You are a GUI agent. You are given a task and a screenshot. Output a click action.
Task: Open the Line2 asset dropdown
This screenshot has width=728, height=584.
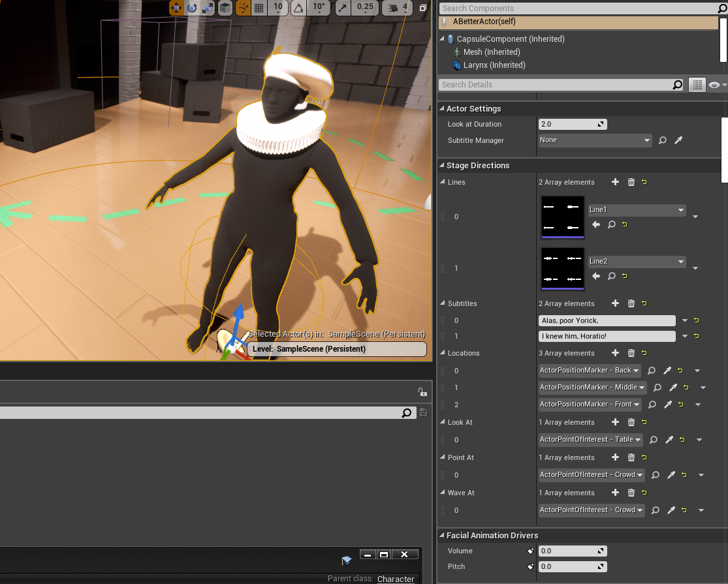[x=636, y=262]
